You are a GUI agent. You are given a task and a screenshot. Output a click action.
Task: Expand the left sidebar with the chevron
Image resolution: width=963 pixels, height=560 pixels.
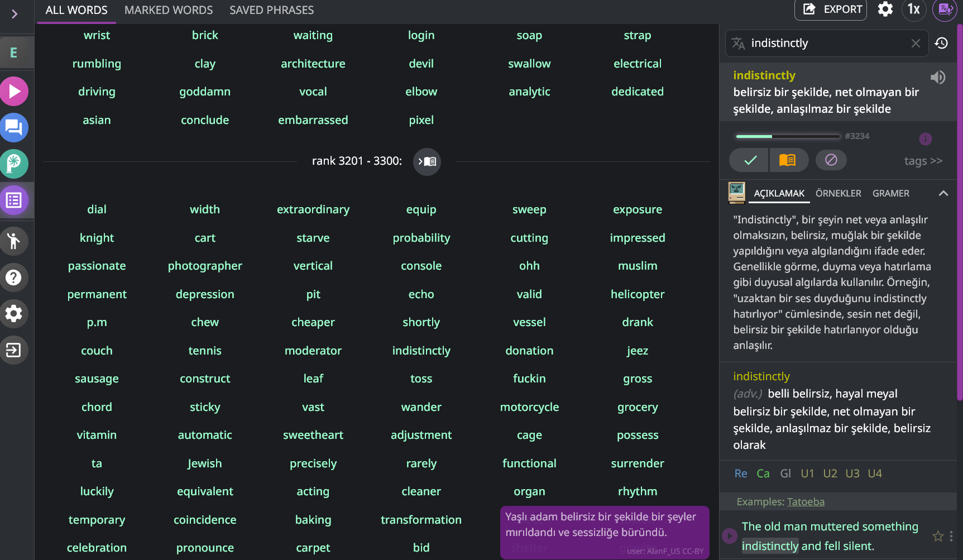click(x=15, y=14)
